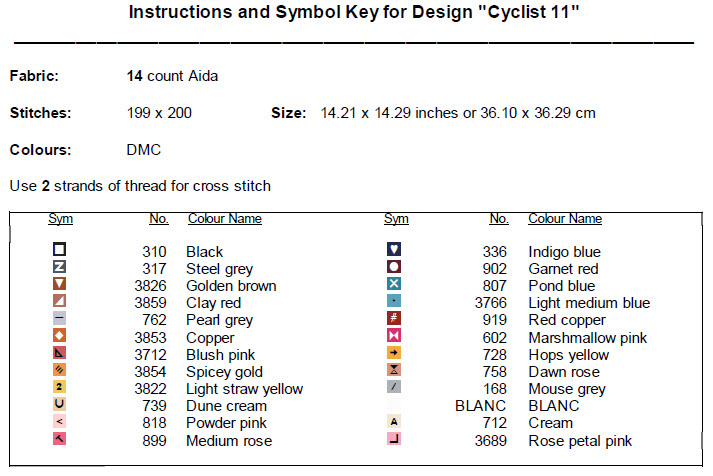The height and width of the screenshot is (476, 713).
Task: Click the Pond blue symbol swatch
Action: [394, 285]
